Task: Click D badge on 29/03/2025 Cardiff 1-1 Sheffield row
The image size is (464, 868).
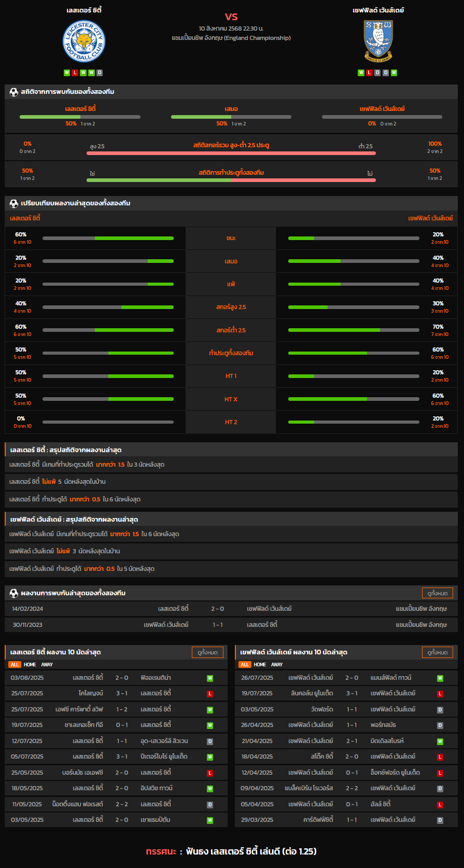Action: coord(440,820)
